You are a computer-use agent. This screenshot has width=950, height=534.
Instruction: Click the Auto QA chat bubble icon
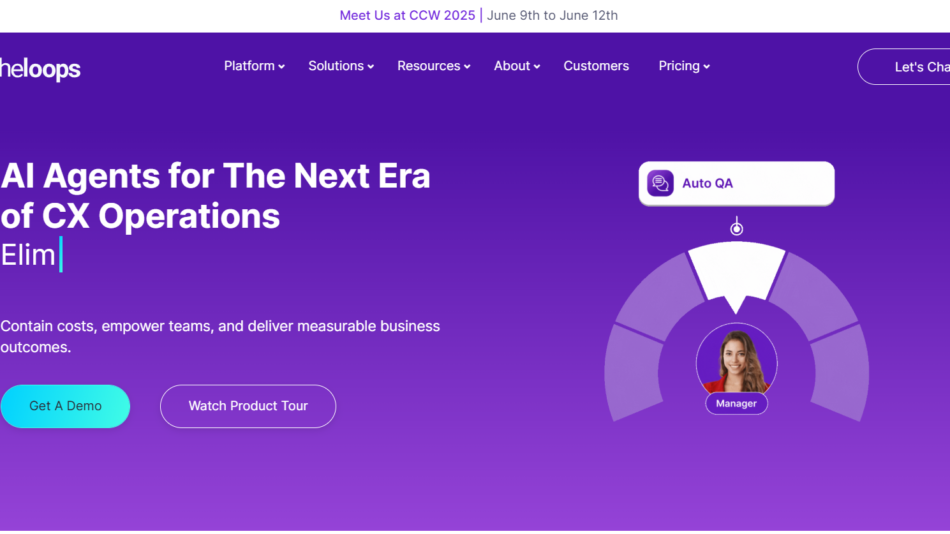(x=660, y=183)
